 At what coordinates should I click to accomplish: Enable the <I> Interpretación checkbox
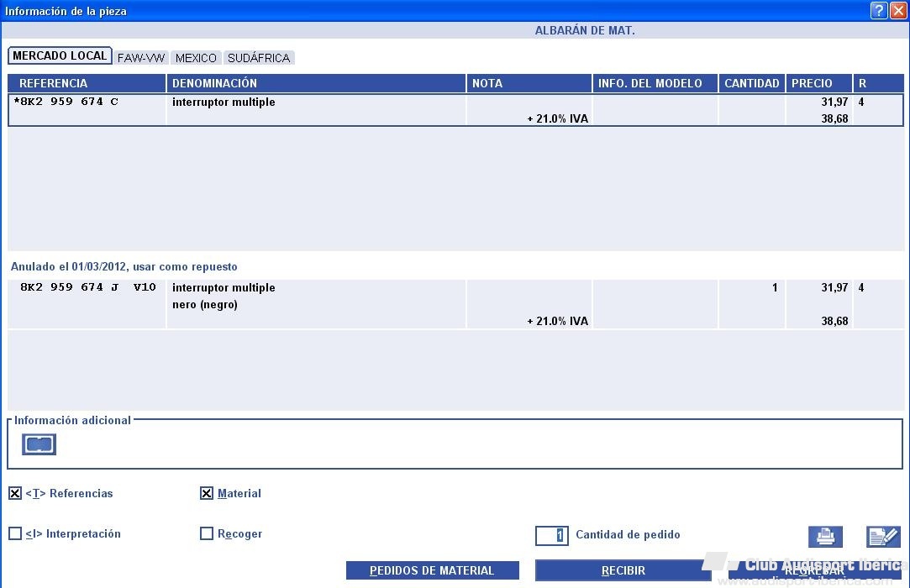click(x=15, y=533)
